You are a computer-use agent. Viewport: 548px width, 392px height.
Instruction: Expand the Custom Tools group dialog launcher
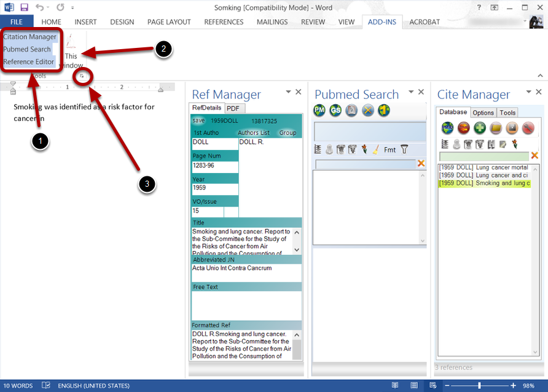[81, 76]
